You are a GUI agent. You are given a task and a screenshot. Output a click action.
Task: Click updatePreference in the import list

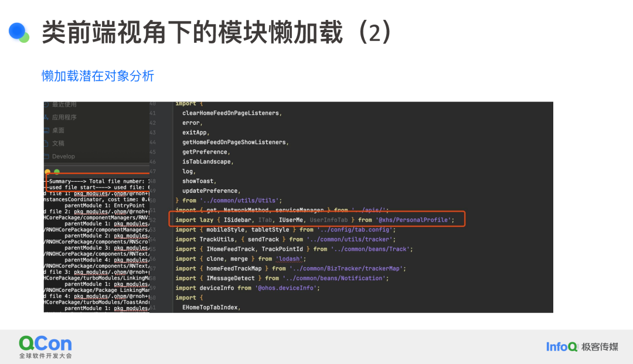209,190
